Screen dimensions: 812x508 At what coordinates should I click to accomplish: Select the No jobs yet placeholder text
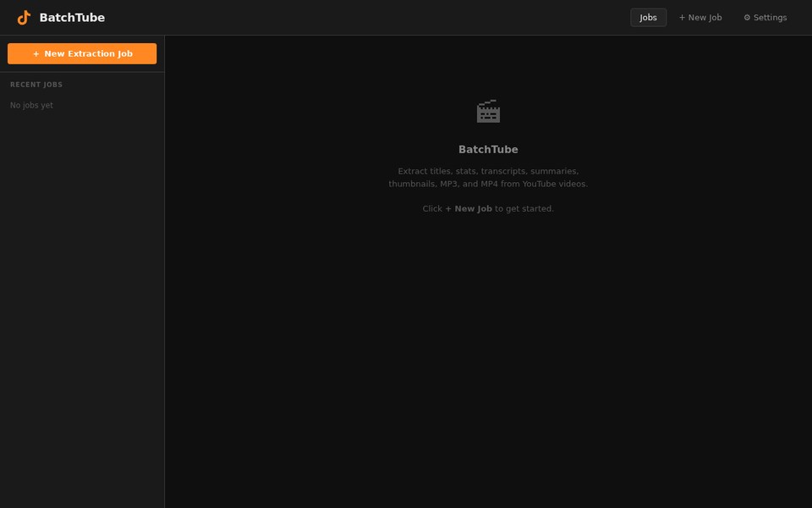(31, 105)
